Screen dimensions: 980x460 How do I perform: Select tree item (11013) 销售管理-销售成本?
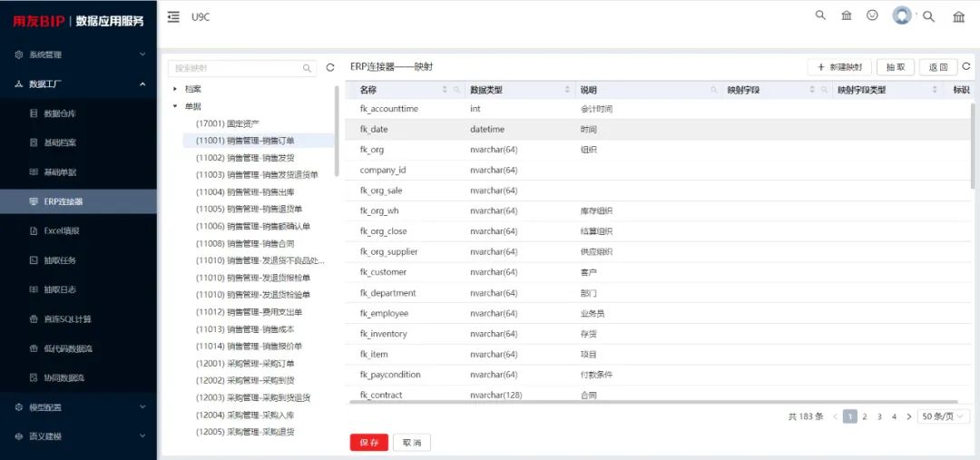click(245, 328)
